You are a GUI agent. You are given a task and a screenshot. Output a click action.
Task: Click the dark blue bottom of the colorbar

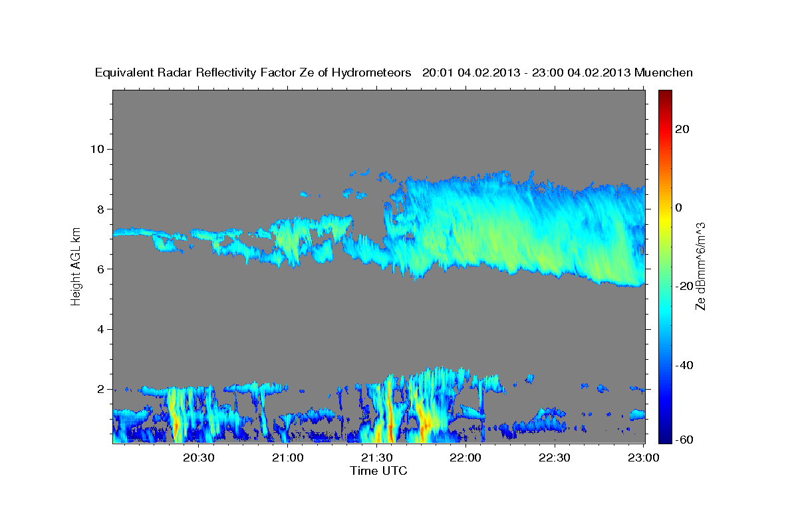coord(664,436)
